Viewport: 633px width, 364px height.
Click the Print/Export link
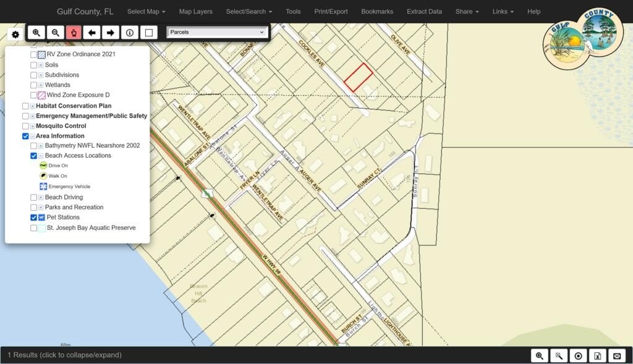331,11
